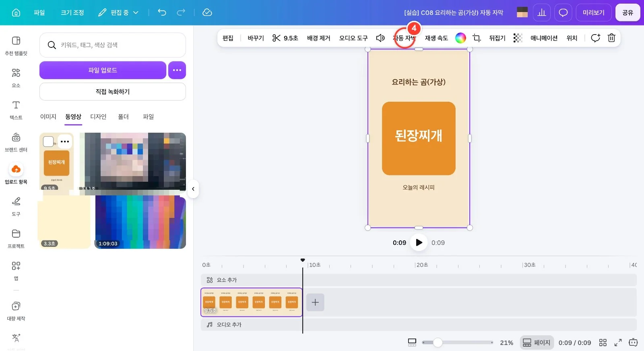Click the zoom slider handle
The image size is (644, 351).
438,343
